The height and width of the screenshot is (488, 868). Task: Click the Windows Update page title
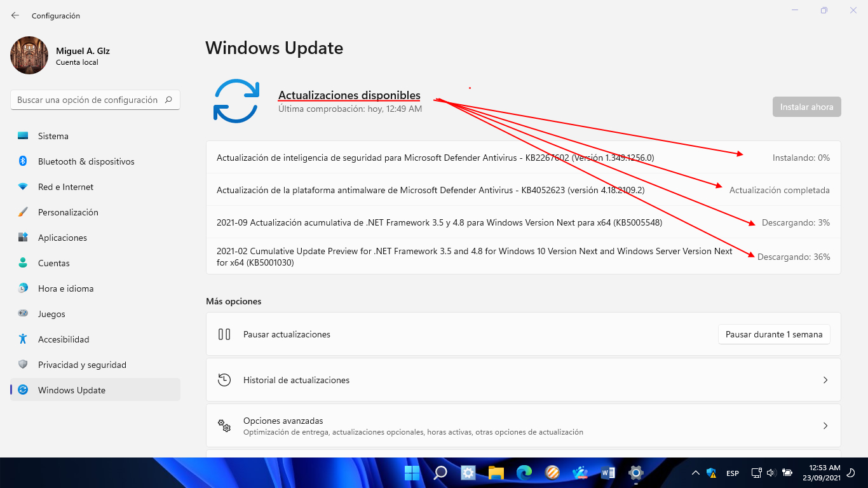[275, 48]
